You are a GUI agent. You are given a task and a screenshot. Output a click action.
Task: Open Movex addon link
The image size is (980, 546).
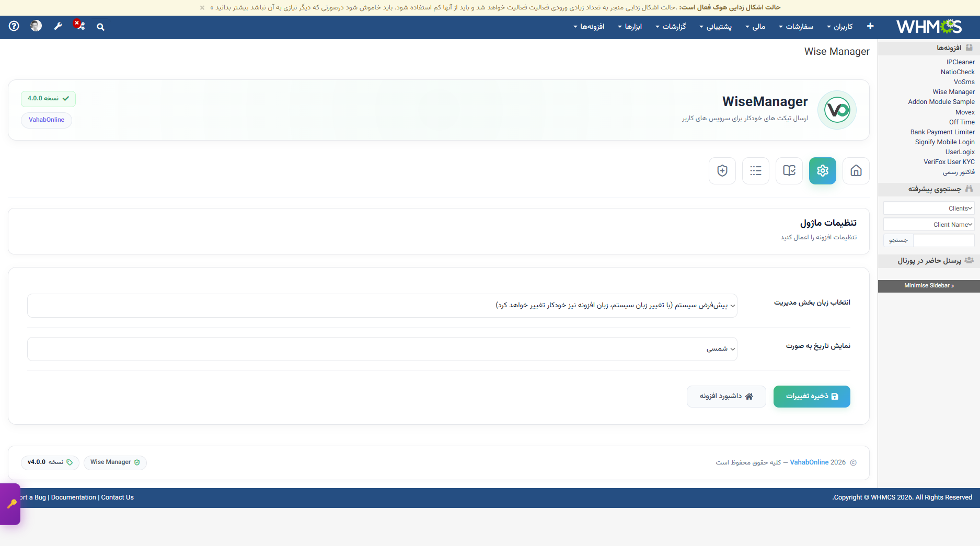click(965, 112)
